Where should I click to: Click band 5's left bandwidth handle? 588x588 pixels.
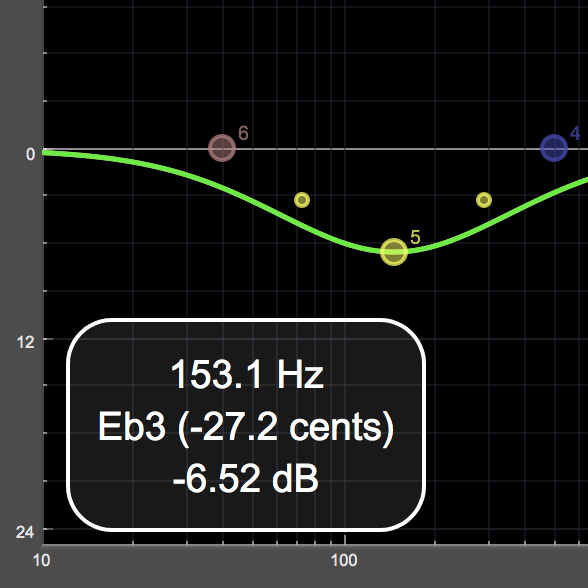[x=302, y=200]
